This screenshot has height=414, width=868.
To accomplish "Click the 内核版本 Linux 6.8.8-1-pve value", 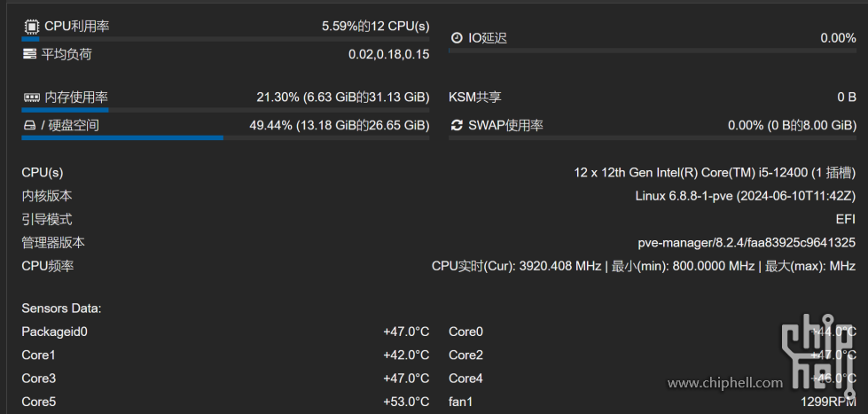I will tap(745, 196).
